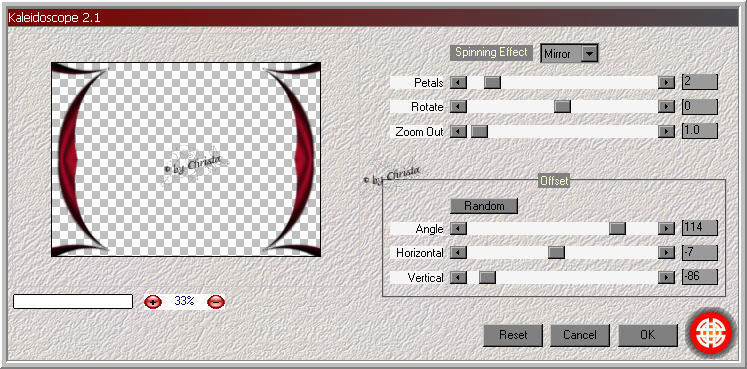This screenshot has width=747, height=369.
Task: Click the Rotate slider handle
Action: point(562,107)
